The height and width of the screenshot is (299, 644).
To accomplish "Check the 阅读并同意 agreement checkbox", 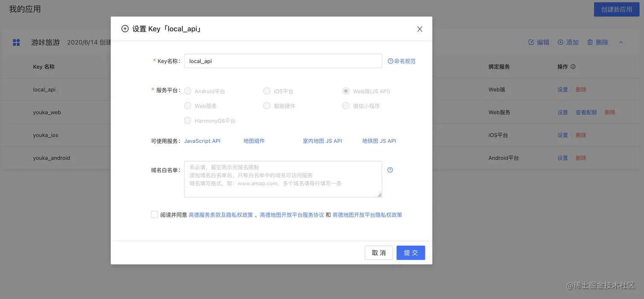I will coord(154,214).
